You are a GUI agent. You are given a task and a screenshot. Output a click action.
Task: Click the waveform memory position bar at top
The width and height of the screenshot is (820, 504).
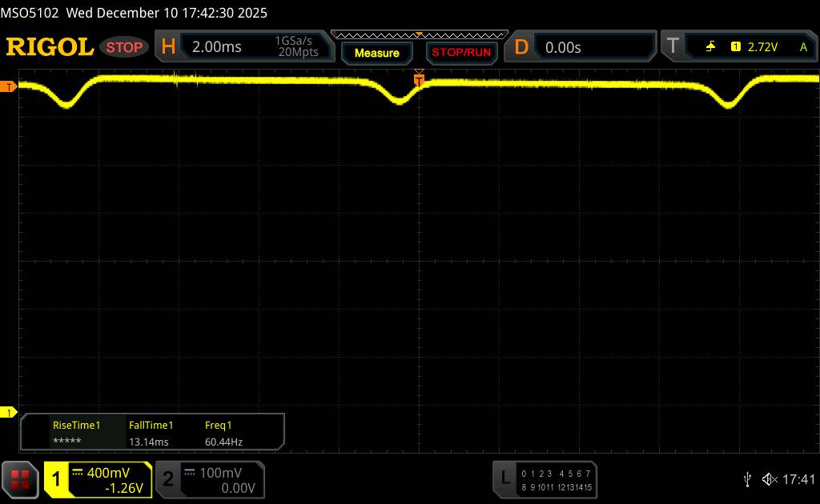419,34
